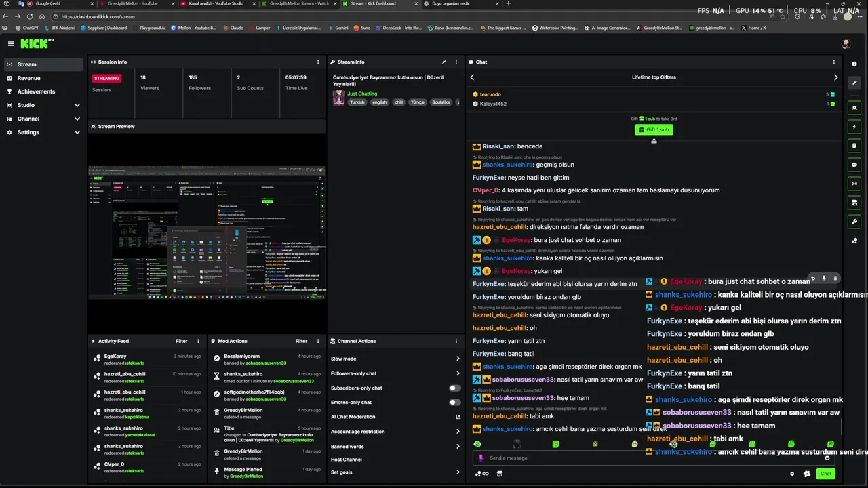
Task: Edit stream info with the pencil icon
Action: [444, 62]
